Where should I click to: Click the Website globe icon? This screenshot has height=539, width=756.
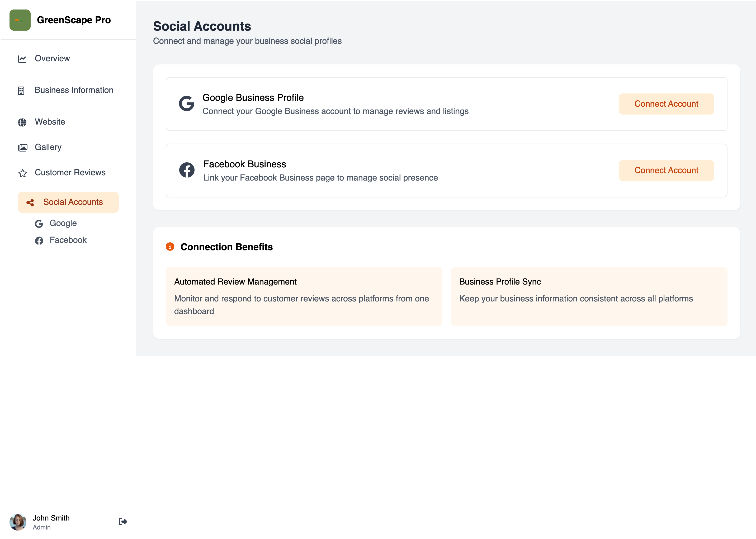pyautogui.click(x=22, y=122)
